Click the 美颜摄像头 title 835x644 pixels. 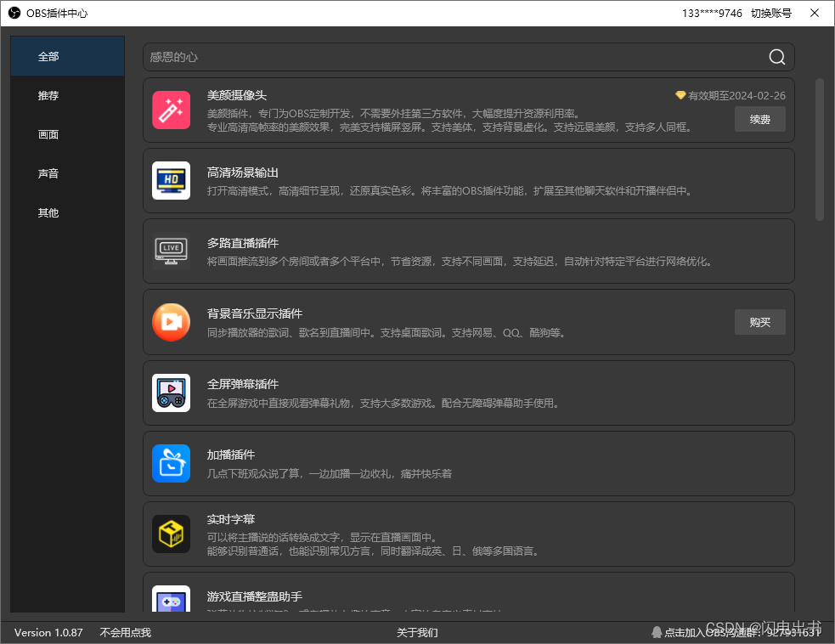coord(236,95)
